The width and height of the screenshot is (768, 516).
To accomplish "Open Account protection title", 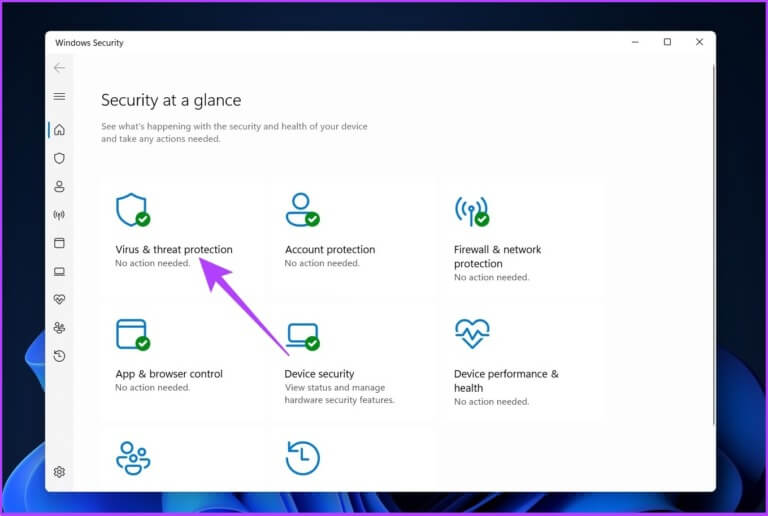I will [330, 250].
